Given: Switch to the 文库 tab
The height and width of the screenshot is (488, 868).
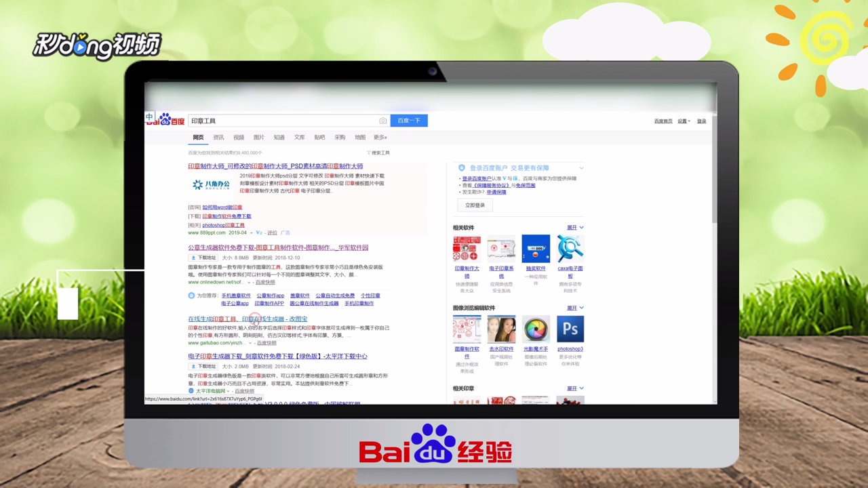Looking at the screenshot, I should (x=299, y=138).
